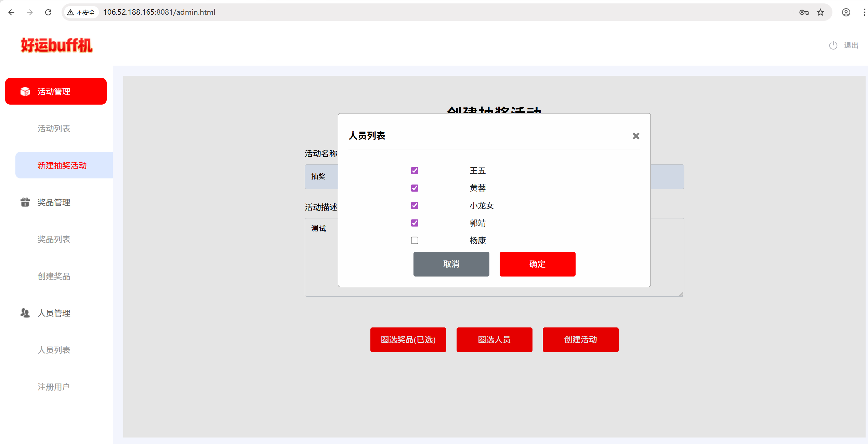The image size is (868, 444).
Task: Click the 退出 power icon
Action: click(833, 45)
